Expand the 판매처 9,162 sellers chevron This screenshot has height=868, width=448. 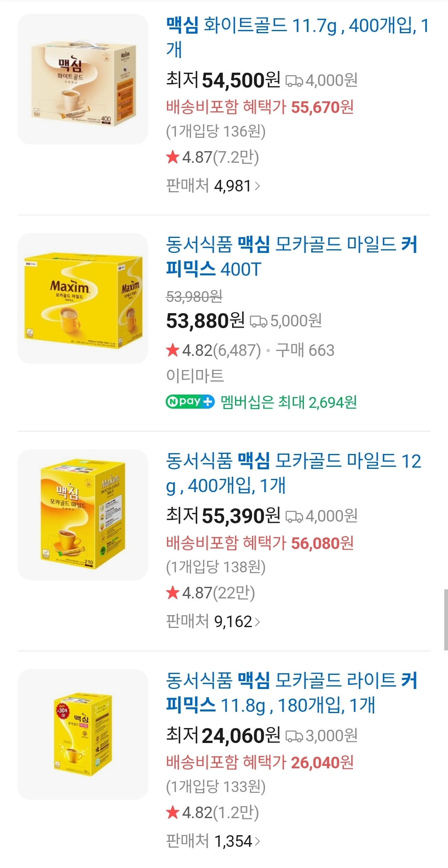[257, 622]
